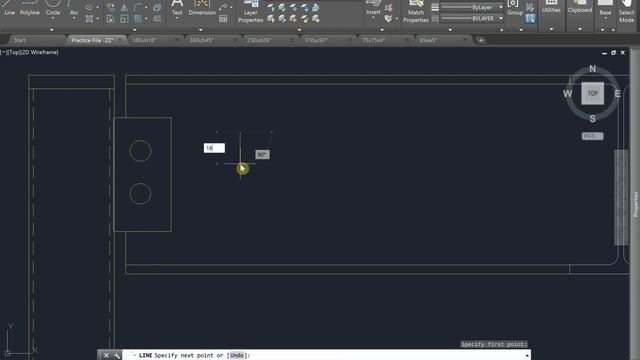
Task: Open the WCS coordinate system dropdown
Action: [x=592, y=136]
